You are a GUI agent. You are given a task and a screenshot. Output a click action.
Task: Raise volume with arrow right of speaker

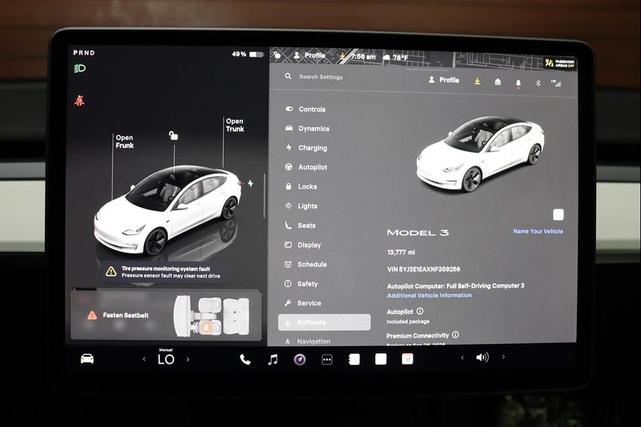pyautogui.click(x=504, y=357)
